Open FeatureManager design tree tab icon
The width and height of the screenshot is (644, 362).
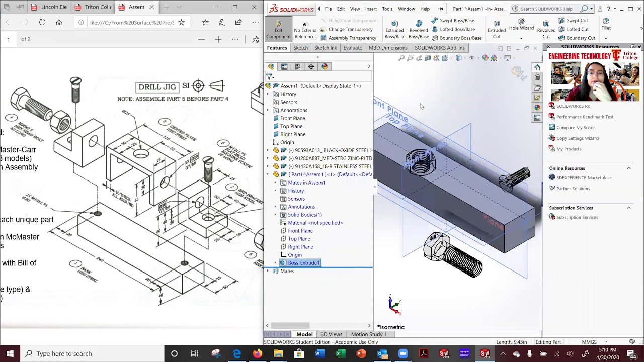point(271,66)
